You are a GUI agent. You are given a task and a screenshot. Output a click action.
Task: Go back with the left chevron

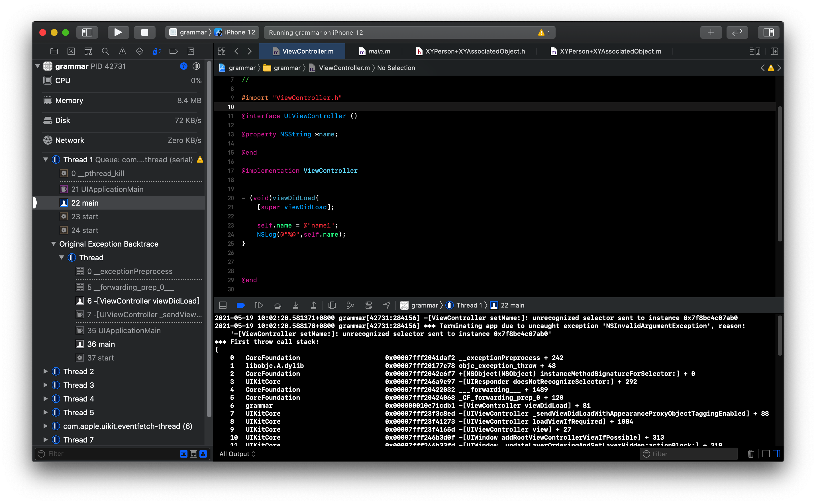pyautogui.click(x=237, y=51)
